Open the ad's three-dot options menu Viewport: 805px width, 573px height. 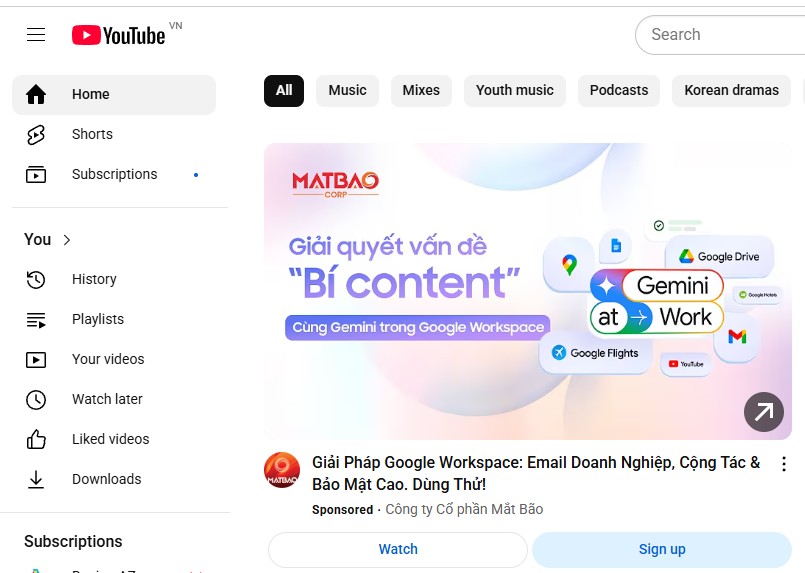[x=783, y=464]
